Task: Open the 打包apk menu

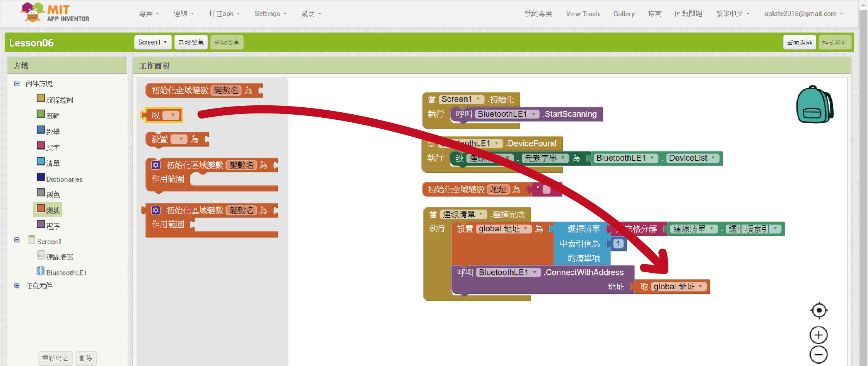Action: 224,14
